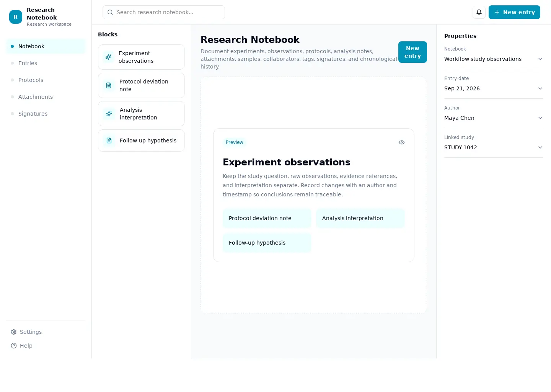Viewport: 551px width, 392px height.
Task: Open Protocols in the sidebar
Action: tap(46, 80)
